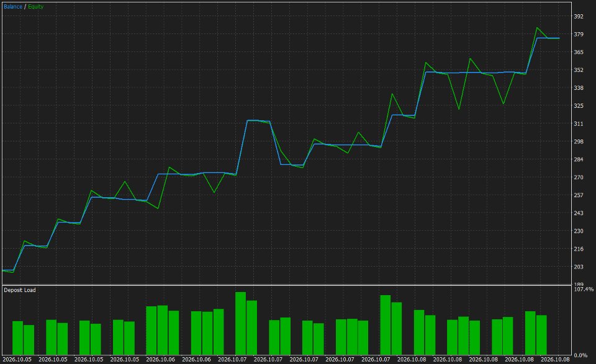
Task: Click the tallest Deposit Load bar
Action: pyautogui.click(x=241, y=324)
